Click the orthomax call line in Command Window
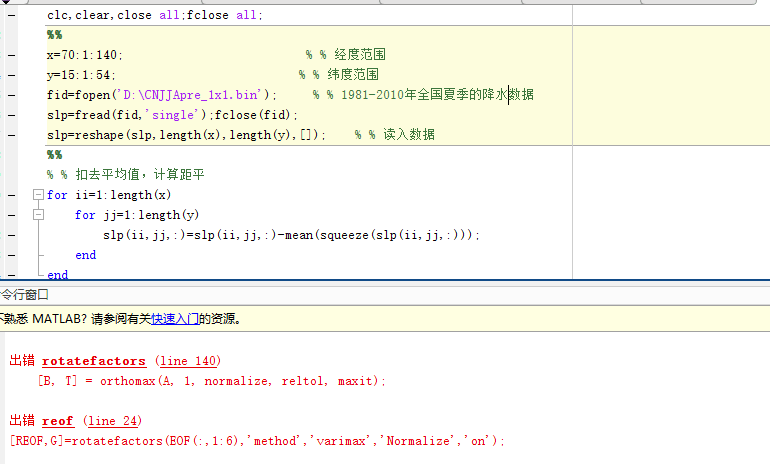This screenshot has width=770, height=464. (211, 381)
